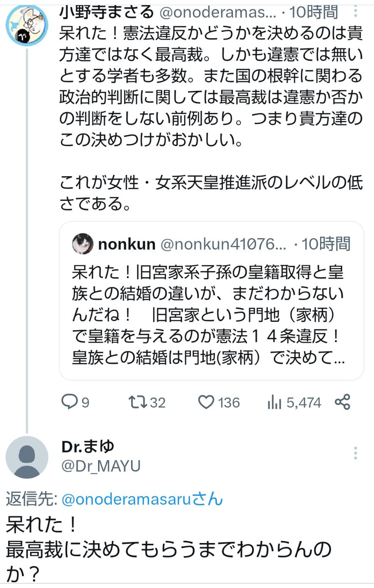Click the @onoderamasaruさん reply-to link
The image size is (374, 588).
142,500
